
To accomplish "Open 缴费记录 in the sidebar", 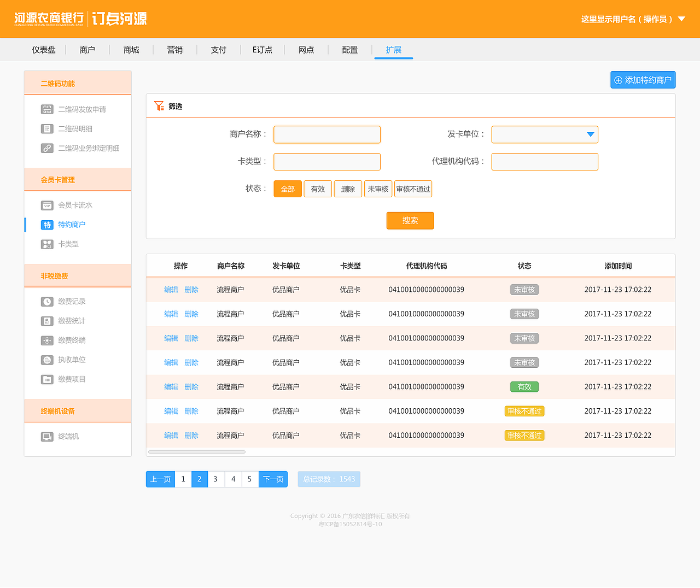I will click(x=72, y=302).
